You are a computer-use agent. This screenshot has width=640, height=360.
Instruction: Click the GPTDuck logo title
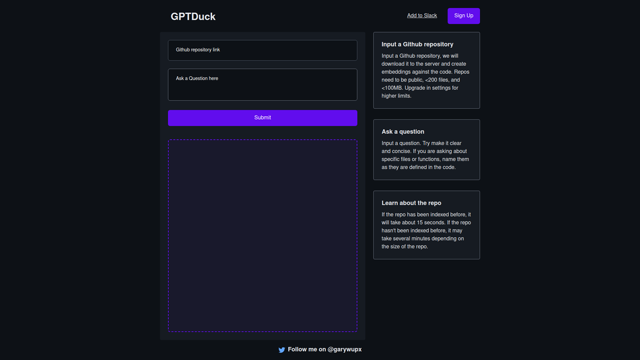tap(193, 16)
